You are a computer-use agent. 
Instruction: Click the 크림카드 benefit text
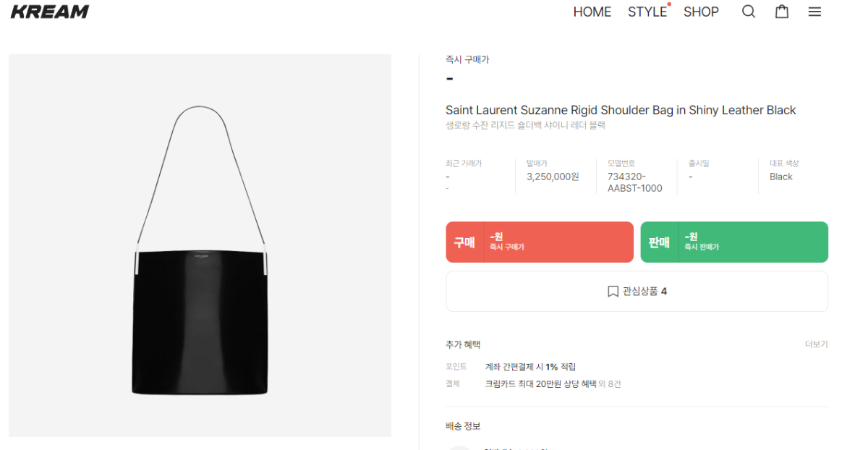pyautogui.click(x=540, y=384)
